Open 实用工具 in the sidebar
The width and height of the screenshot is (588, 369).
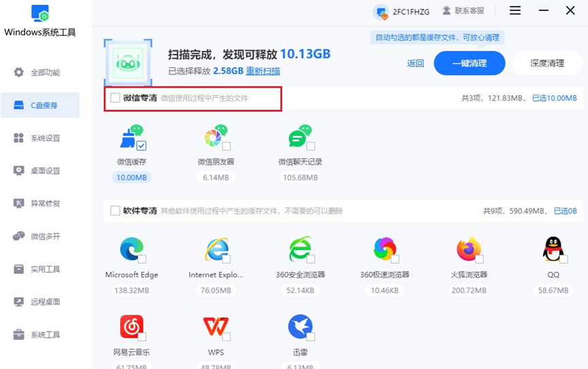click(40, 269)
